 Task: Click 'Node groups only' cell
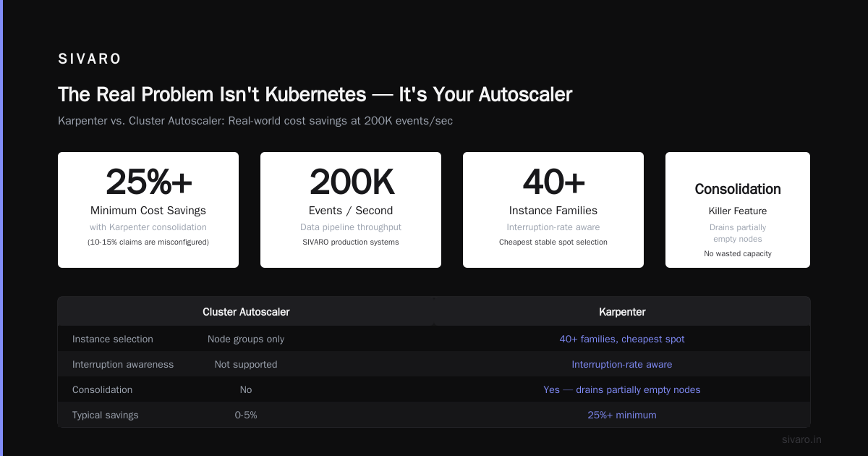tap(246, 339)
